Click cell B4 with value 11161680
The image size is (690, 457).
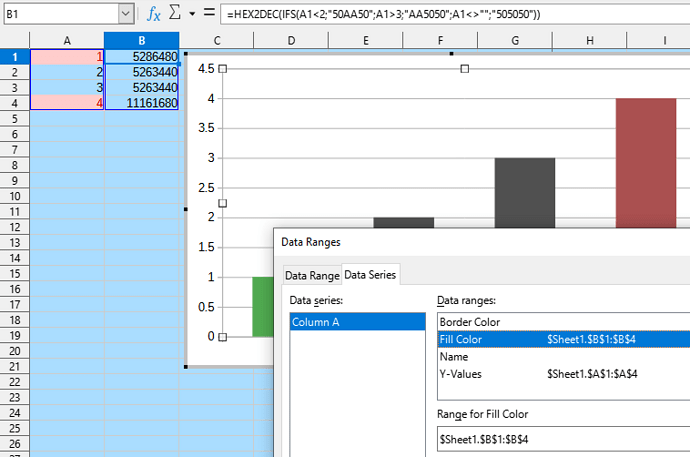[x=142, y=103]
